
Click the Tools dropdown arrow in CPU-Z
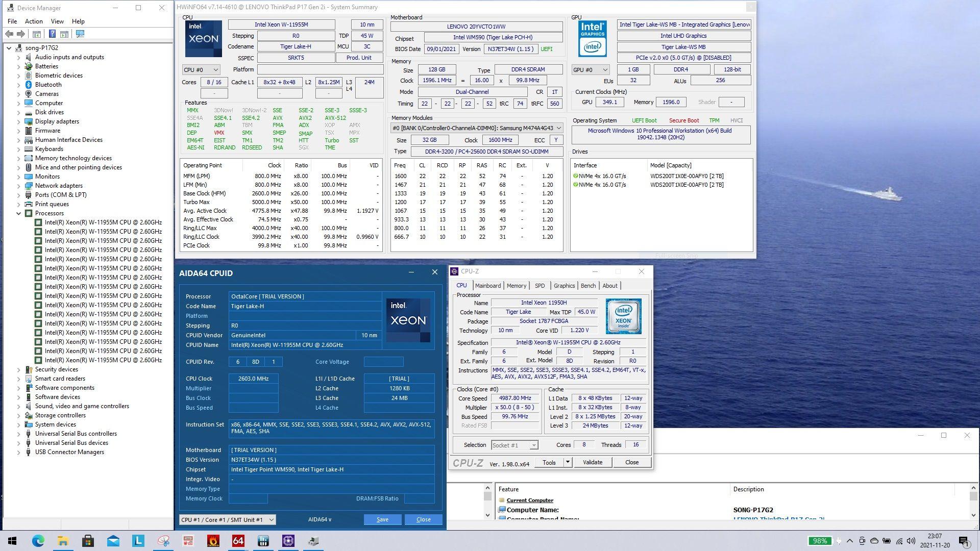(x=567, y=462)
